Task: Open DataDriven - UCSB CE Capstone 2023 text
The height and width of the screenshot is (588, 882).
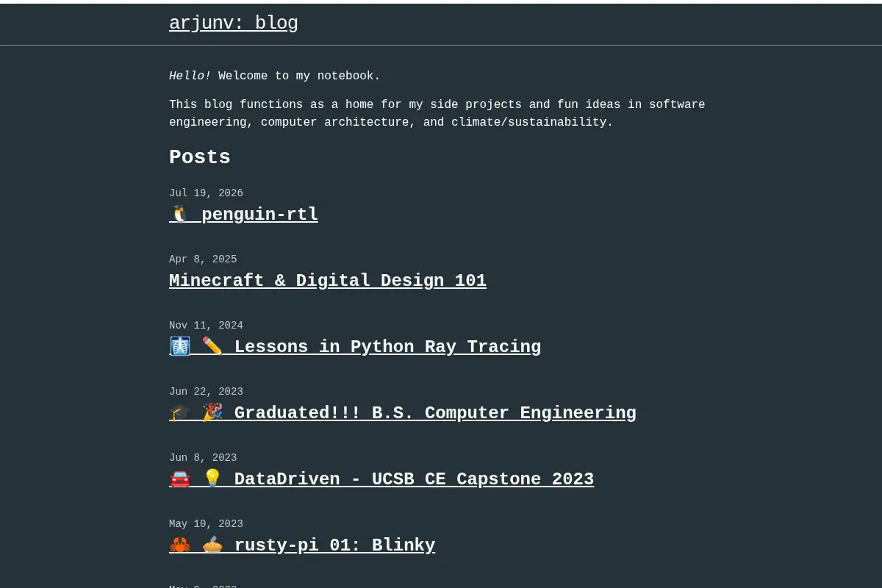Action: click(x=414, y=479)
